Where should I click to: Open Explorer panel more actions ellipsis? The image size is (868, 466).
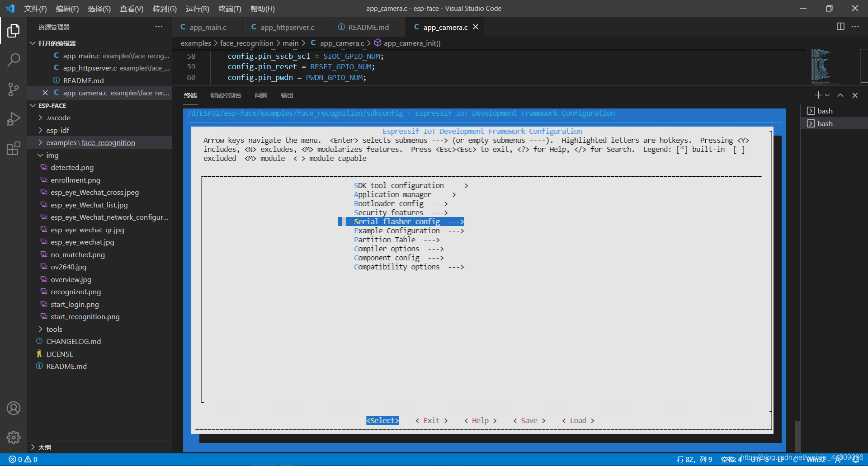(x=159, y=27)
